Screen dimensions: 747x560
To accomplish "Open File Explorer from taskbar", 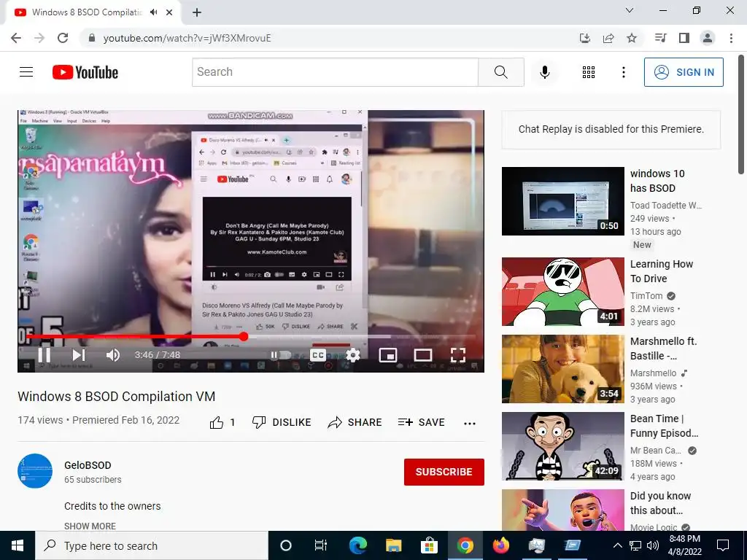I will (393, 545).
